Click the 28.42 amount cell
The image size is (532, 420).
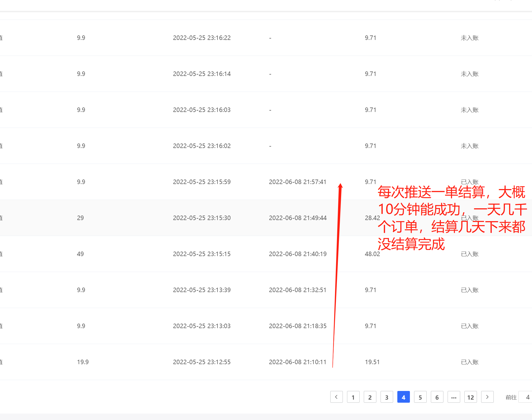coord(372,218)
